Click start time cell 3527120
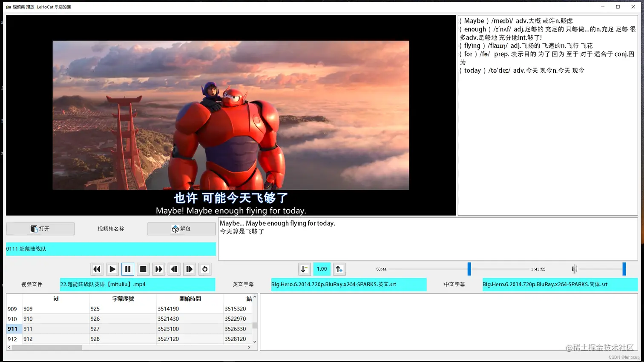The height and width of the screenshot is (362, 644). point(190,339)
